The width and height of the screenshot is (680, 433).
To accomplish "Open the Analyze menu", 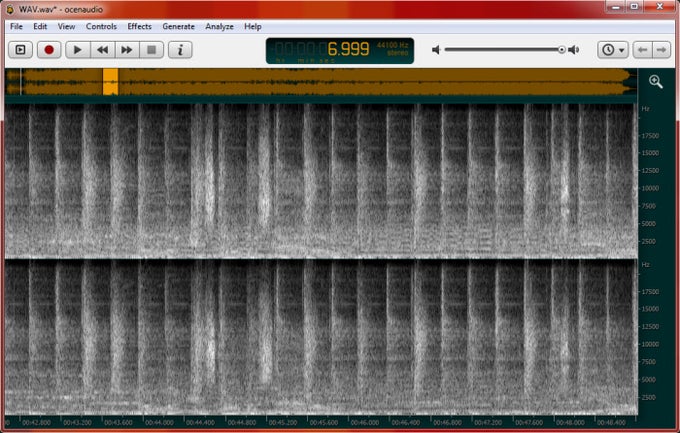I will point(219,26).
